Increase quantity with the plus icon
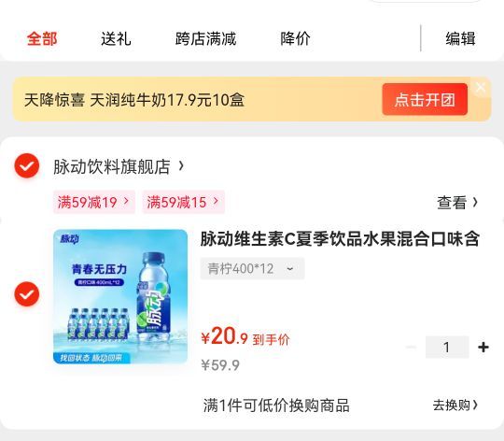 [483, 347]
